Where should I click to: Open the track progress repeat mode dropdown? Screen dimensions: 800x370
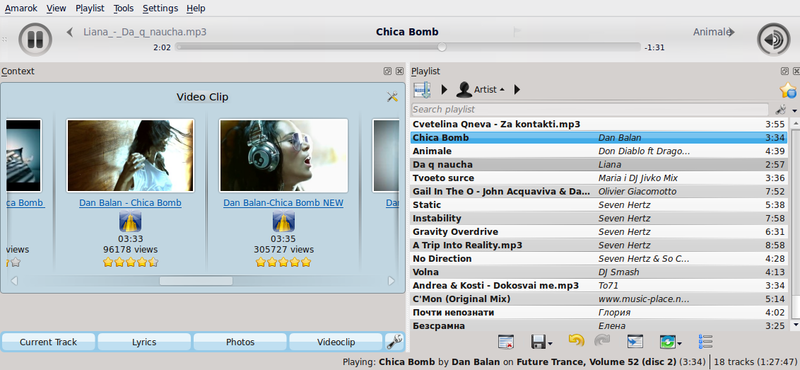(669, 341)
